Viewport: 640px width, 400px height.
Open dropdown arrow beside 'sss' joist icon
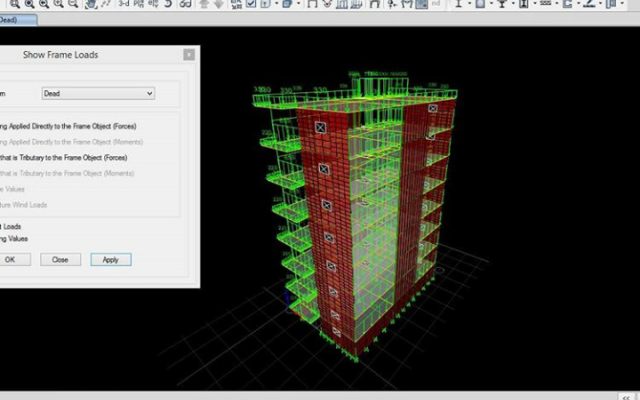tap(557, 3)
